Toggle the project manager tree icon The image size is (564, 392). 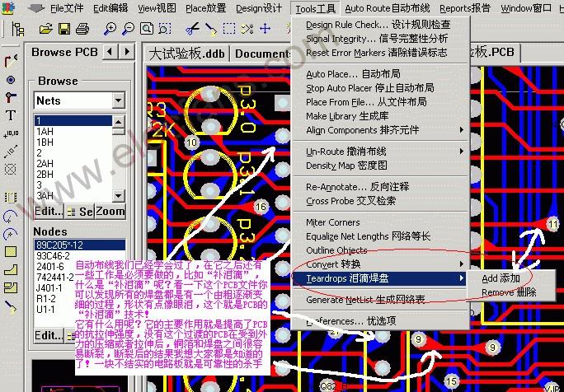(x=18, y=29)
